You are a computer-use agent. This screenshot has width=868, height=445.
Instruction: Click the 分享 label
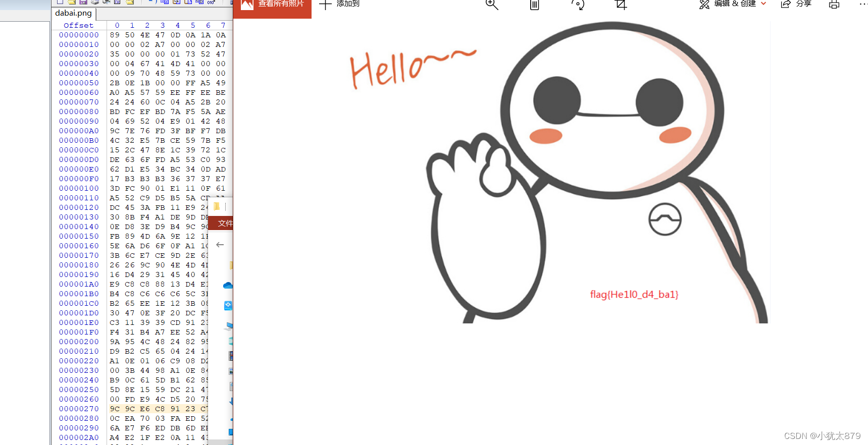804,4
